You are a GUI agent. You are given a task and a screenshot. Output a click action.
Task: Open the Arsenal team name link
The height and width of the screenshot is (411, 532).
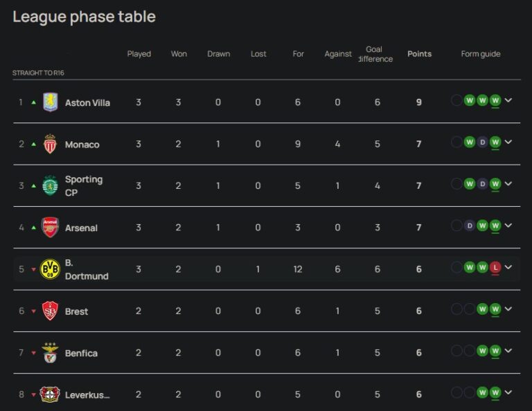81,228
